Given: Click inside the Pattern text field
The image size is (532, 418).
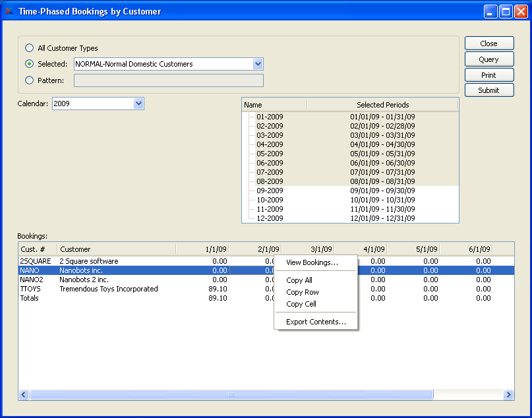Looking at the screenshot, I should pos(169,80).
